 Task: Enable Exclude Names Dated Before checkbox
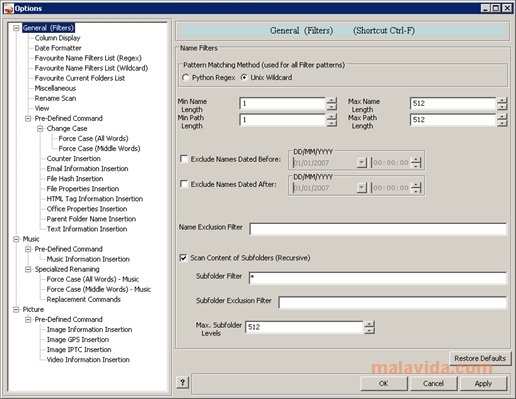[x=184, y=159]
